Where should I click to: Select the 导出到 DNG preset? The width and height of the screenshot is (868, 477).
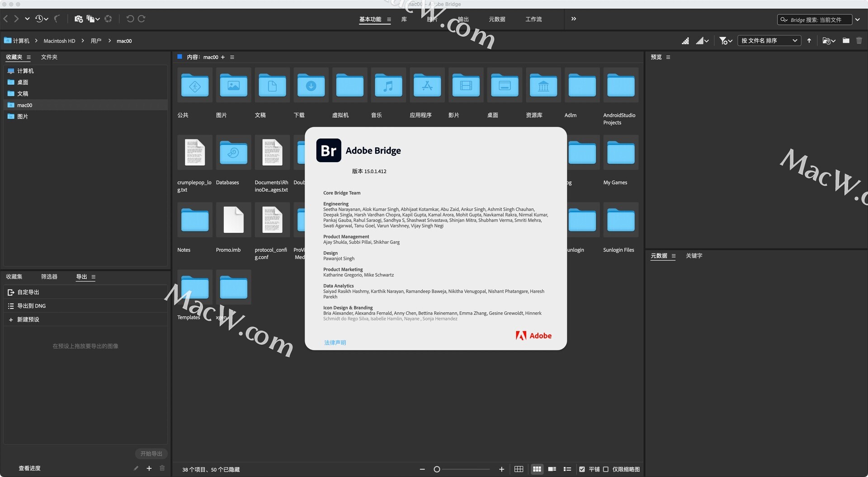coord(85,306)
